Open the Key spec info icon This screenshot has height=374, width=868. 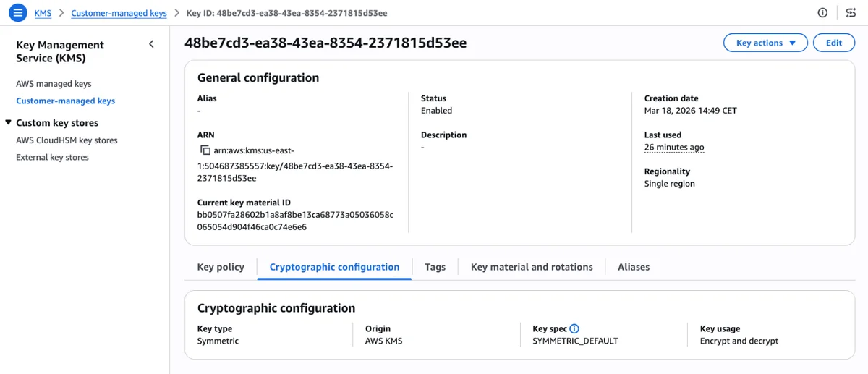click(574, 328)
